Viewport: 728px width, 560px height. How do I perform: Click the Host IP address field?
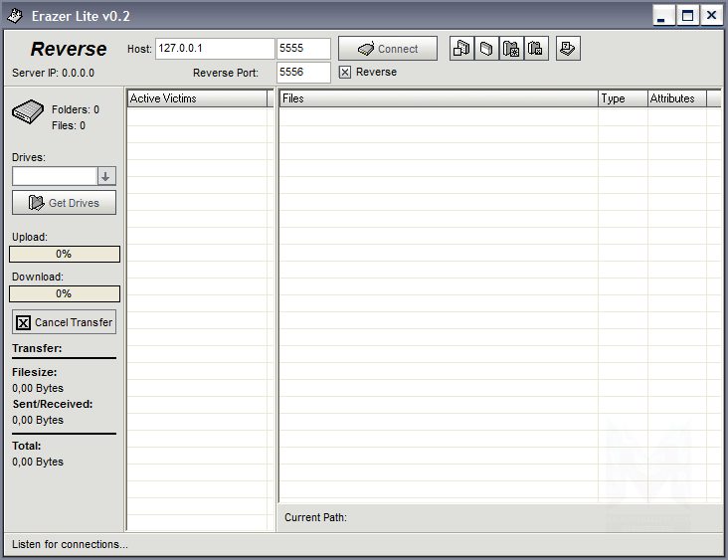215,49
